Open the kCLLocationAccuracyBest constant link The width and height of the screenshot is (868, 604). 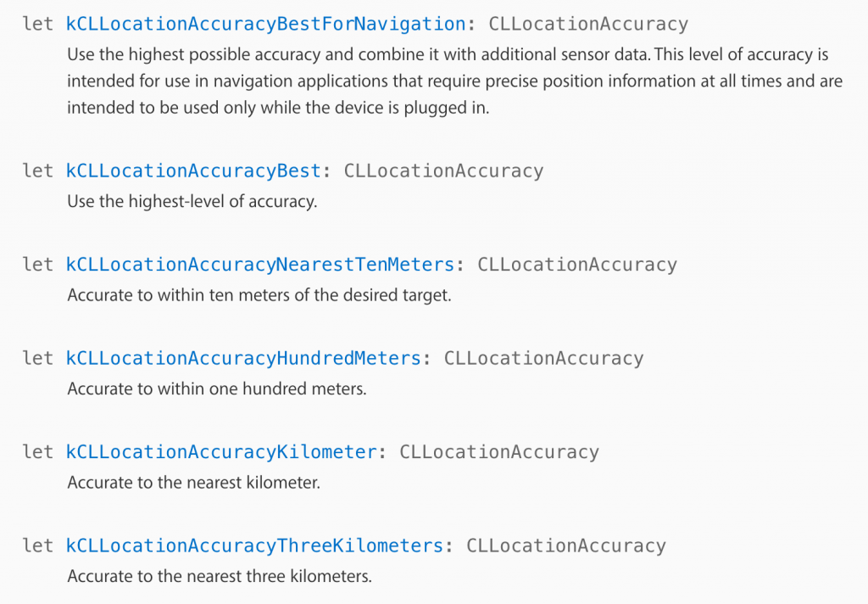194,171
